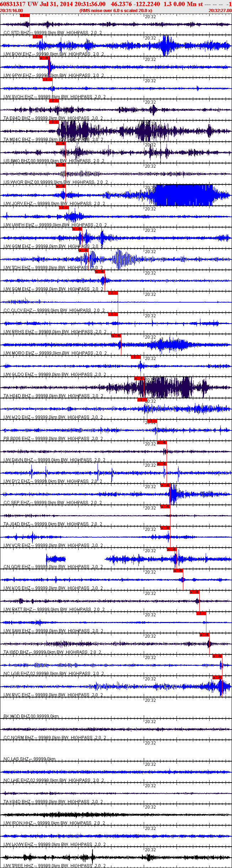Screen dimensions: 232x868
Task: Select the pick marker on PB.B006 trace
Action: (152, 421)
